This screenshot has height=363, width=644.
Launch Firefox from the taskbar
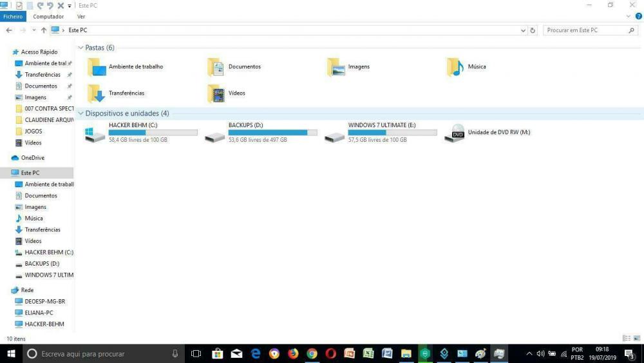coord(293,353)
